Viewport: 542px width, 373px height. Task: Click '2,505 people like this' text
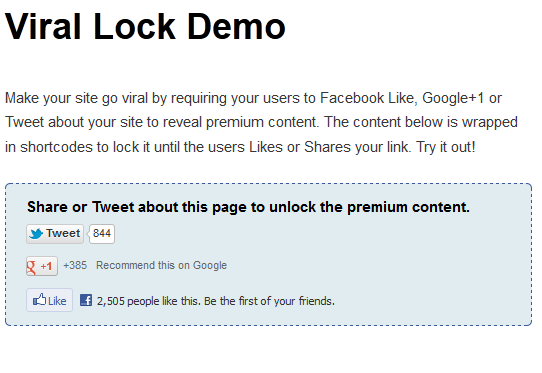click(x=148, y=301)
